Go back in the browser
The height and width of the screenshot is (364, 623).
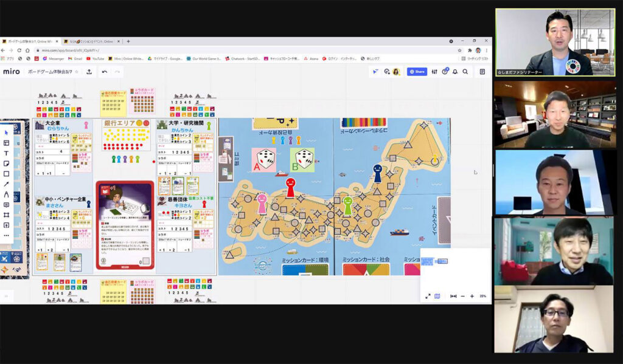[x=3, y=50]
